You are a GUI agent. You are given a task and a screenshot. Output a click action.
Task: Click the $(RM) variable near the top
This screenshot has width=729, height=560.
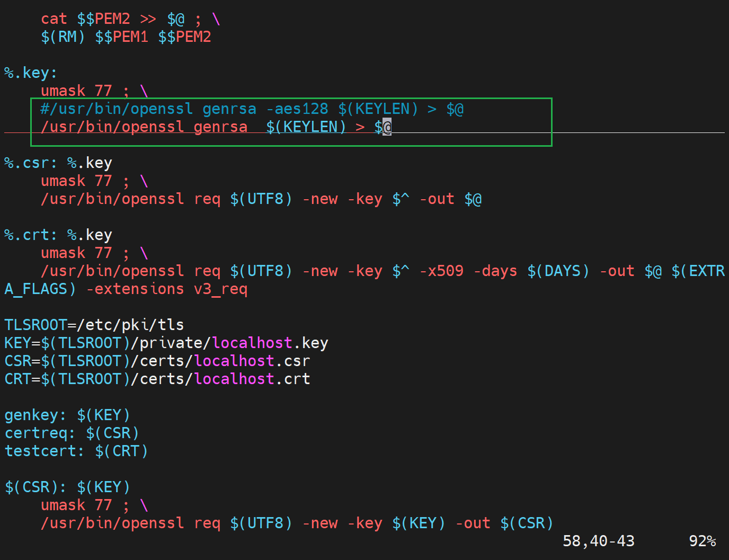tap(63, 37)
